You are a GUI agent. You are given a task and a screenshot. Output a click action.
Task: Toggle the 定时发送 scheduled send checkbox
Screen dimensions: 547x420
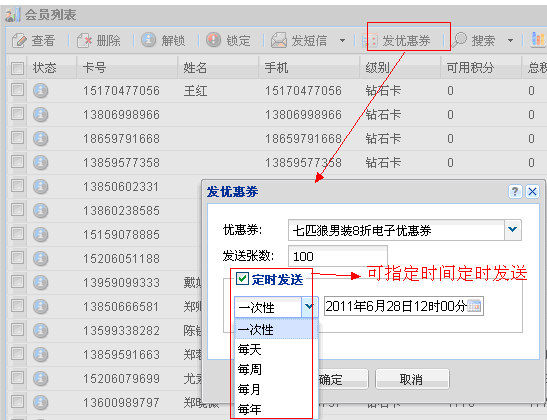[x=242, y=279]
